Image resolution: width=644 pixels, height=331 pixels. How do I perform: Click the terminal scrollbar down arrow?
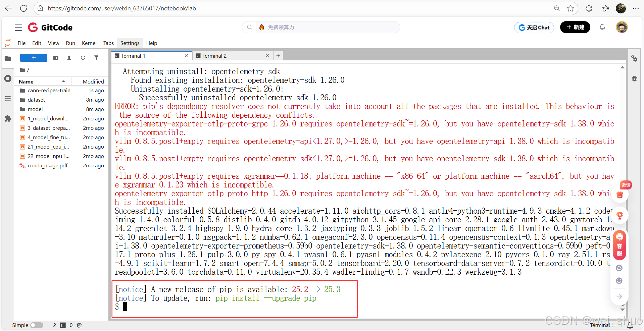tap(623, 310)
